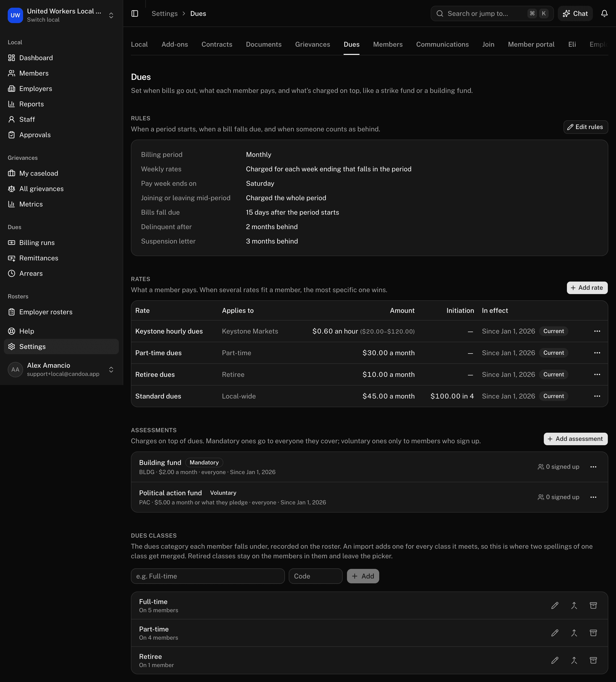Switch to the Contracts tab
The image size is (616, 682).
[x=217, y=44]
